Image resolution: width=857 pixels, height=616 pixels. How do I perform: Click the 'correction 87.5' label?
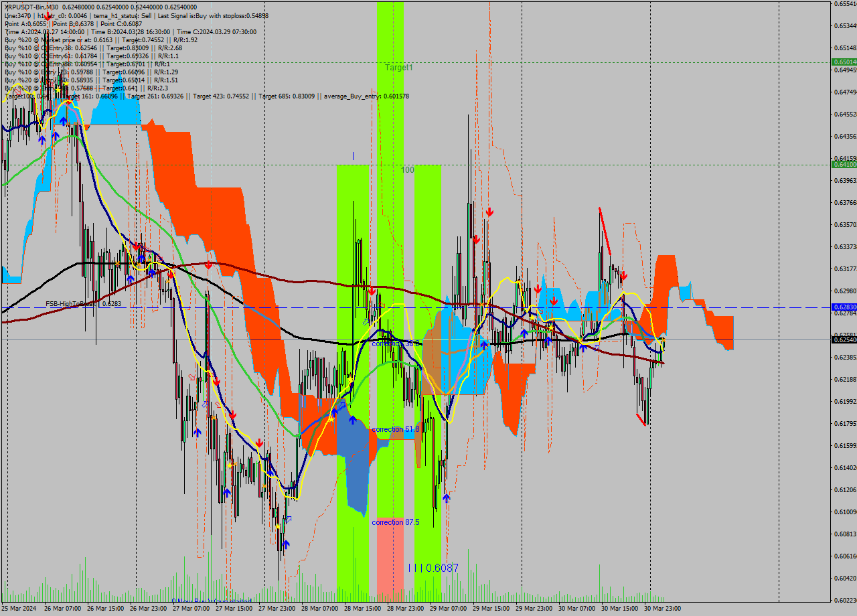tap(396, 522)
